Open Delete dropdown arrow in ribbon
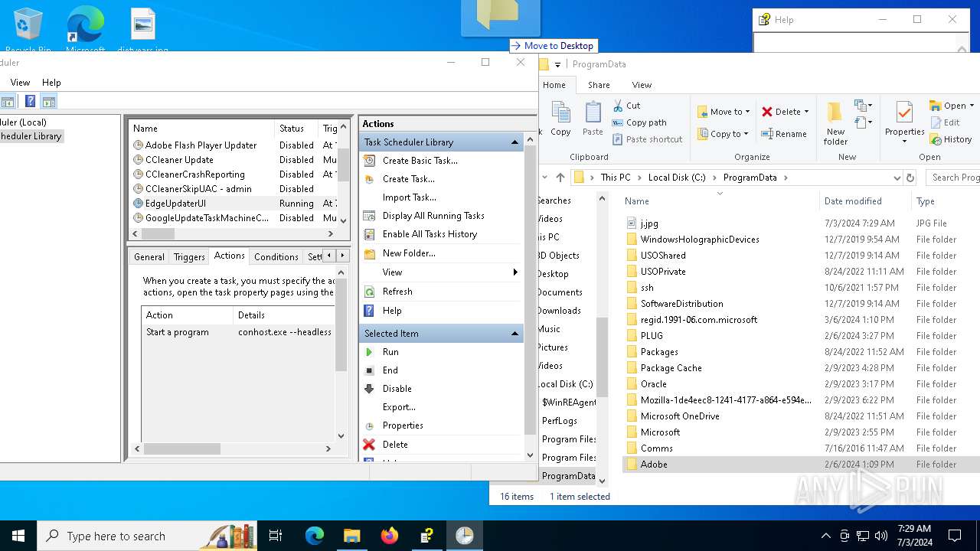This screenshot has height=551, width=980. click(806, 112)
